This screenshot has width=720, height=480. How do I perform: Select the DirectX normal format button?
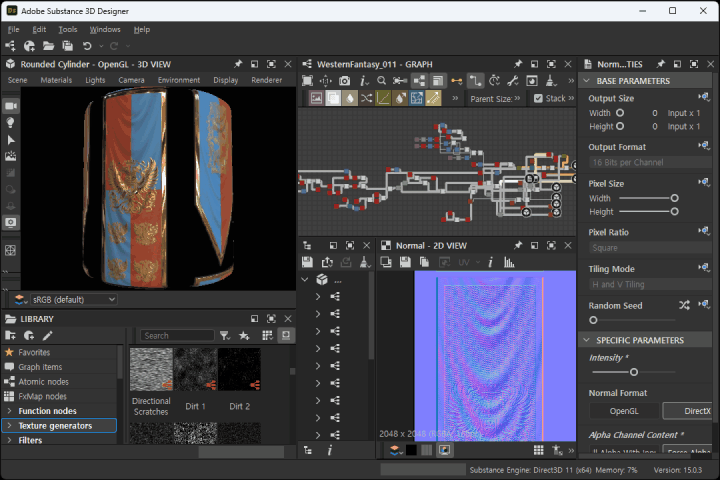point(687,411)
